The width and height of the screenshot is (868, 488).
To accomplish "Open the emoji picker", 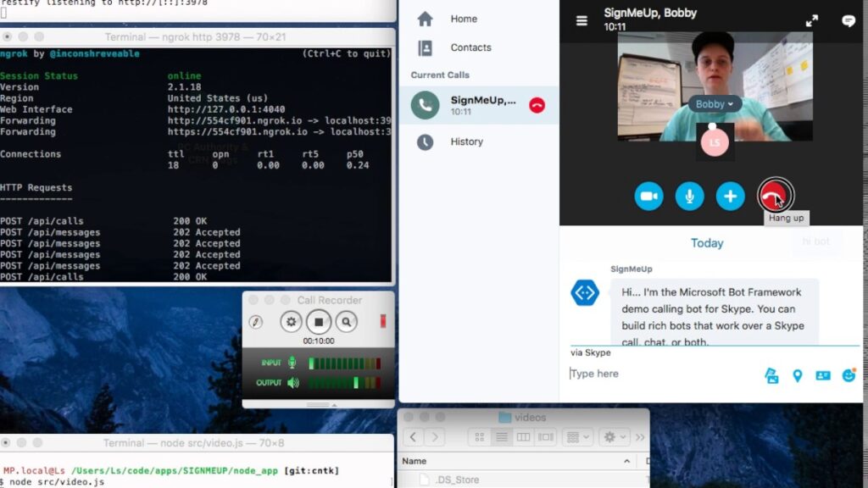I will (849, 375).
